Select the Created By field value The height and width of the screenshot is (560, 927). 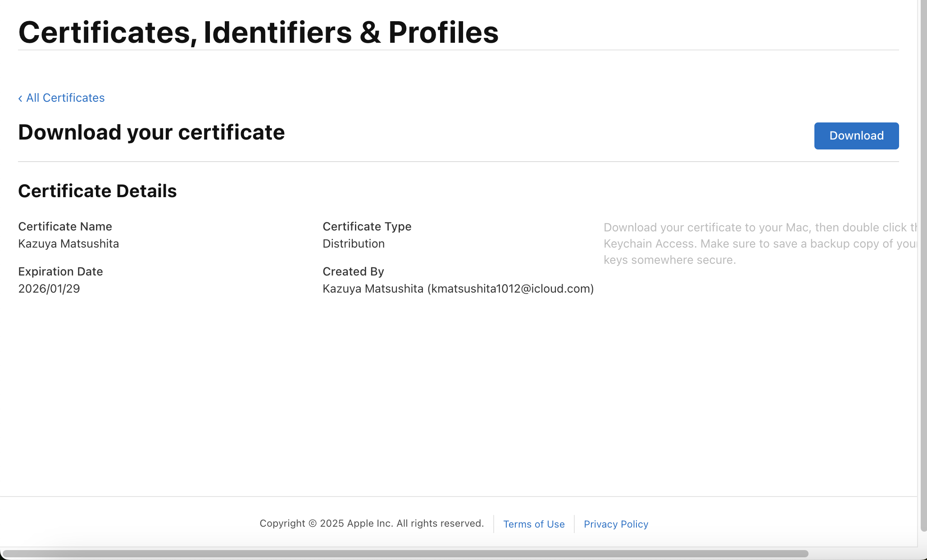click(458, 289)
